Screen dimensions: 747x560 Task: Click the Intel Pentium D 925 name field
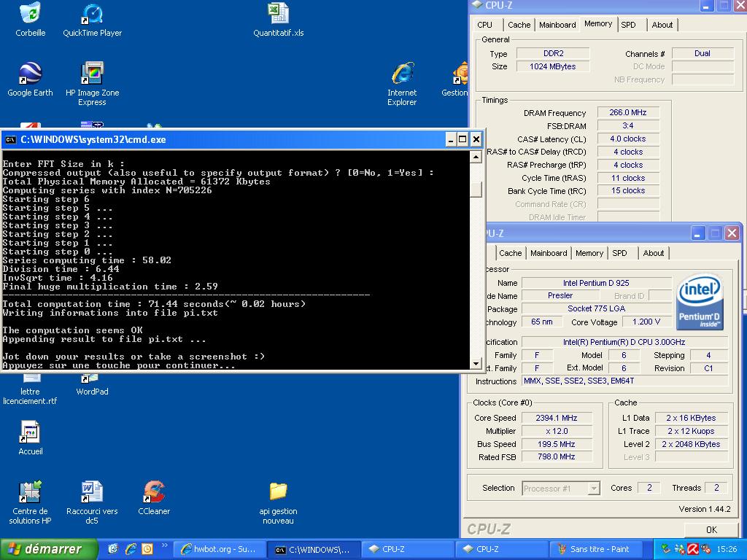click(x=596, y=283)
